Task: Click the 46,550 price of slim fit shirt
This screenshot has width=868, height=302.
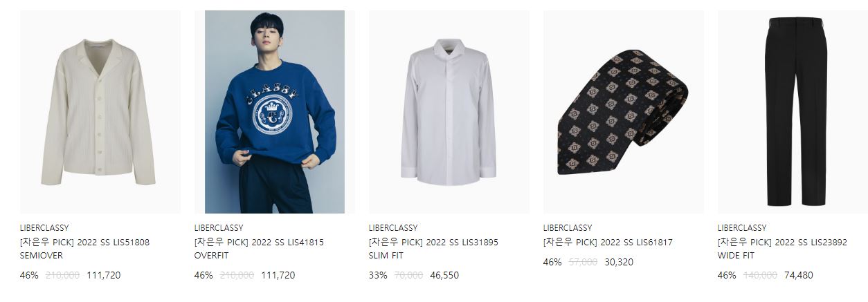Action: 444,275
